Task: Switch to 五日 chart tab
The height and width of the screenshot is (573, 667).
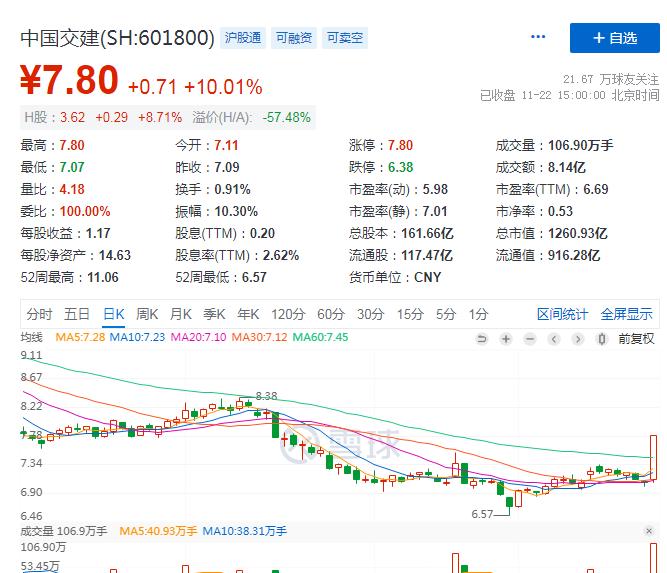Action: tap(77, 314)
